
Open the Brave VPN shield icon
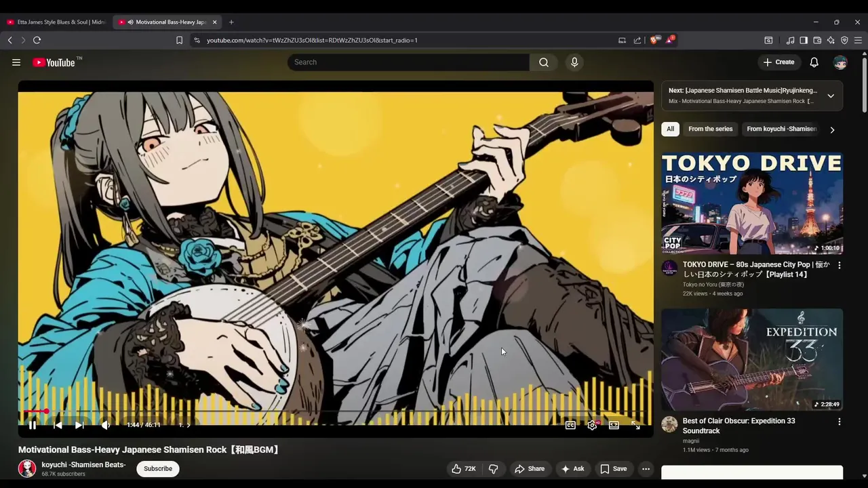click(844, 40)
